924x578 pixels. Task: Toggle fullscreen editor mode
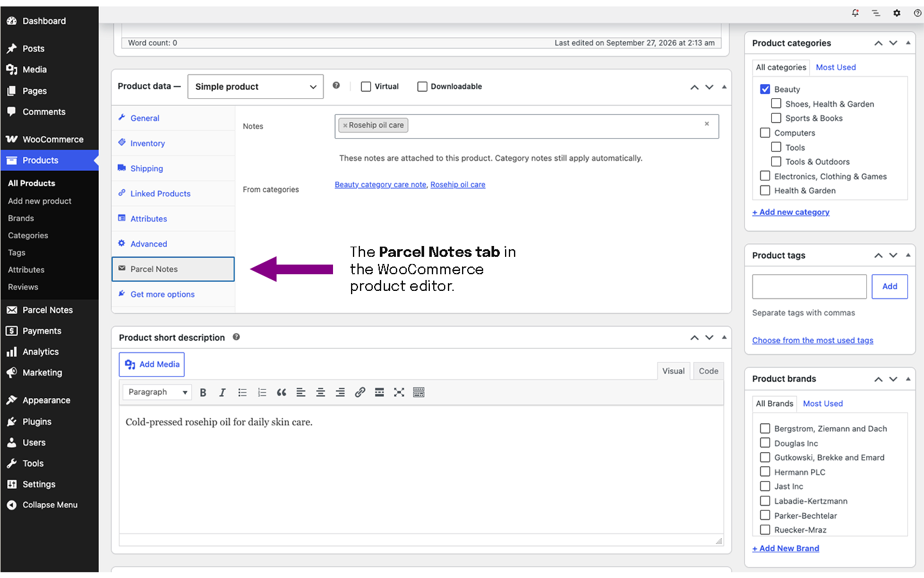point(399,392)
